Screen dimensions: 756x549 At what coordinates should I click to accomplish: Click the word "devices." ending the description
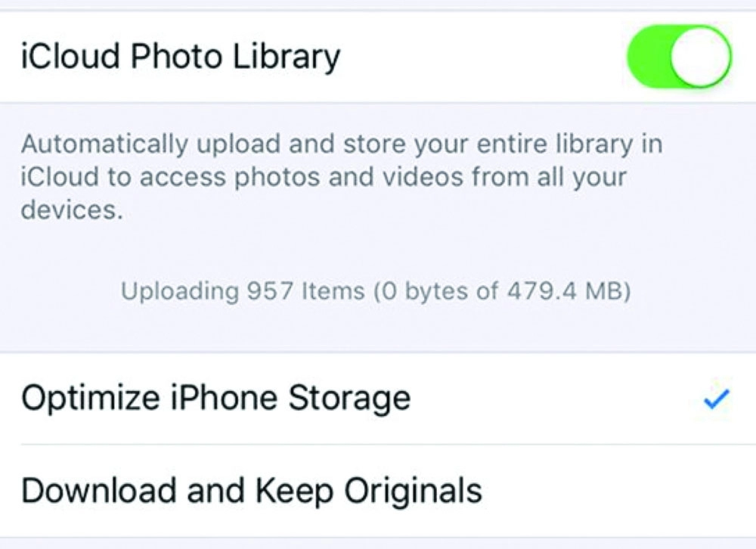click(x=71, y=209)
